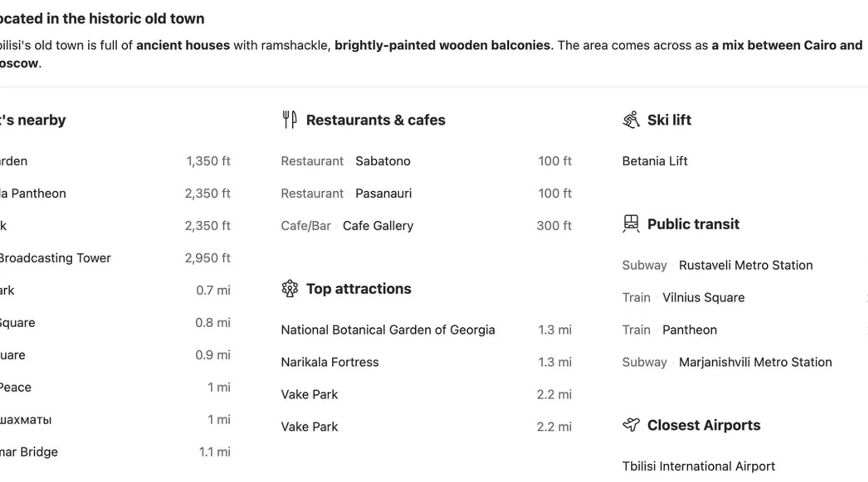Open Marjanishvili Metro Station entry
This screenshot has width=868, height=482.
point(755,362)
